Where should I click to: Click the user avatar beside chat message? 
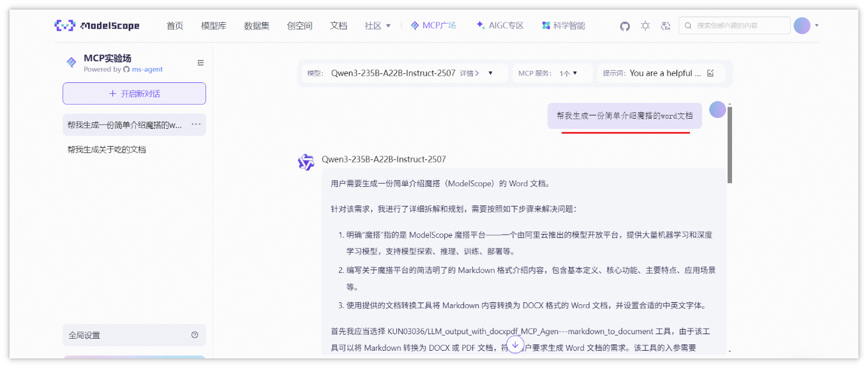(x=717, y=110)
